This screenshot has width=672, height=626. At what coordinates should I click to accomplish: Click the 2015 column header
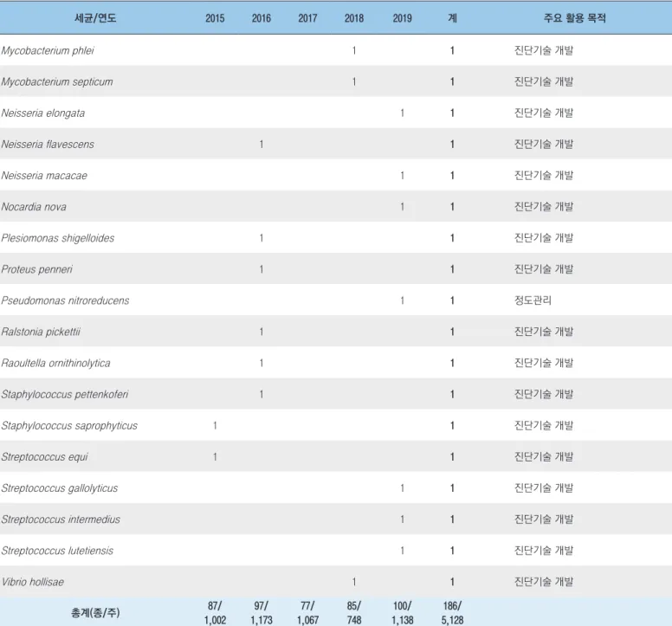[215, 18]
